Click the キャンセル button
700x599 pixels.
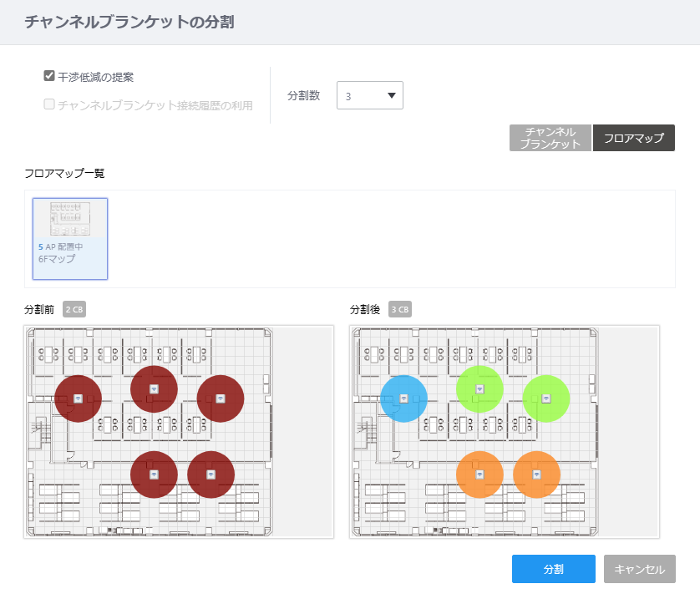click(640, 569)
